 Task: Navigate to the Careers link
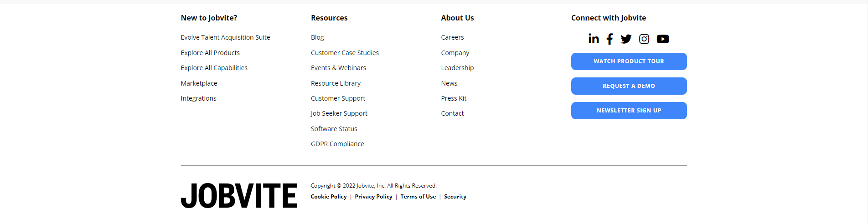pyautogui.click(x=452, y=37)
